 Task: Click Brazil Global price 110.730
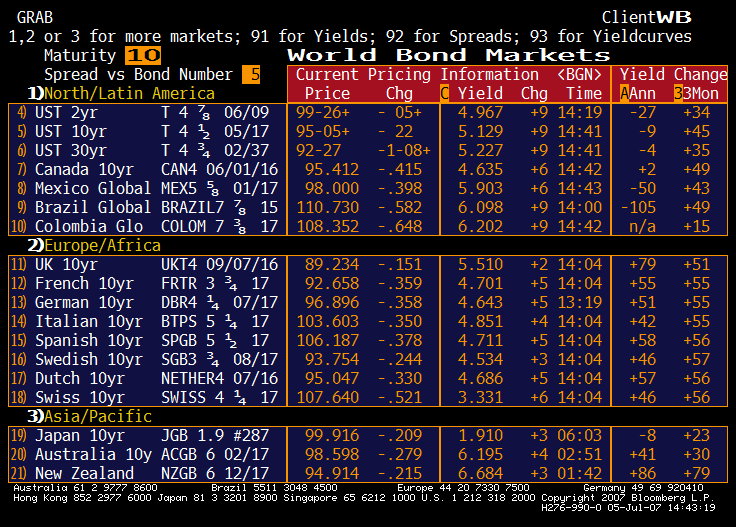328,207
